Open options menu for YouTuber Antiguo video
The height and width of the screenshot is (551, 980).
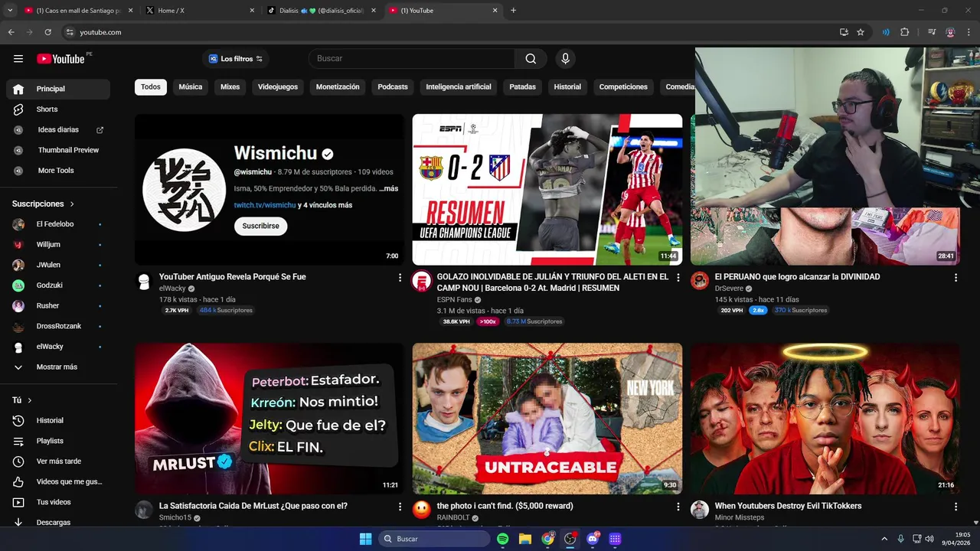coord(400,278)
